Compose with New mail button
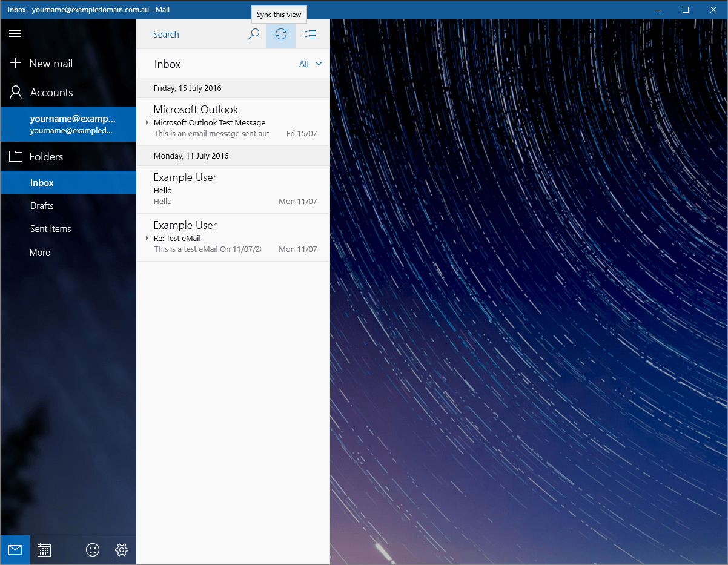Image resolution: width=728 pixels, height=565 pixels. click(x=51, y=64)
